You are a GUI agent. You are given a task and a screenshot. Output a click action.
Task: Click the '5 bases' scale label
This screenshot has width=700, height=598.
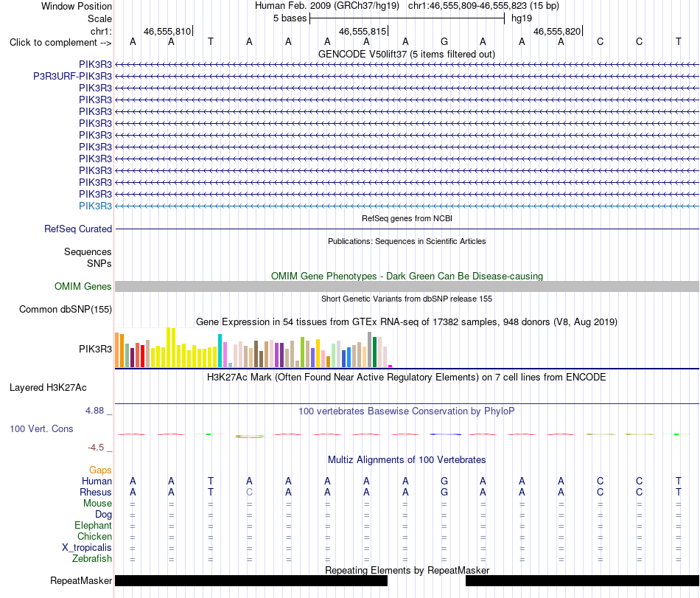point(290,18)
